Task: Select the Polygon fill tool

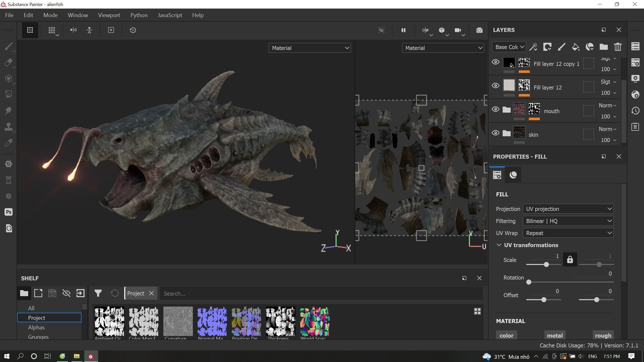Action: [x=9, y=95]
